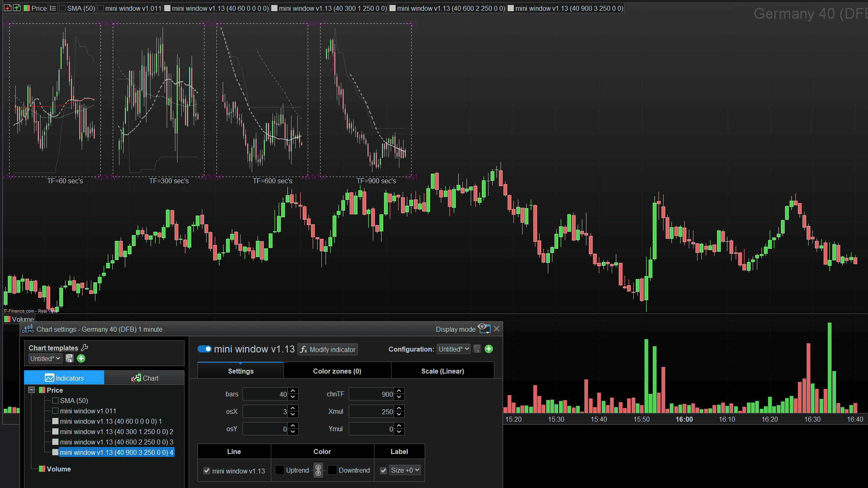Click the Modify indicator button
Image resolution: width=868 pixels, height=488 pixels.
click(328, 350)
